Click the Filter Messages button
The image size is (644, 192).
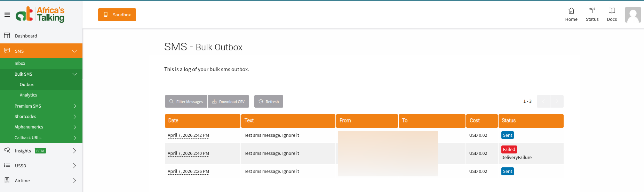click(186, 102)
